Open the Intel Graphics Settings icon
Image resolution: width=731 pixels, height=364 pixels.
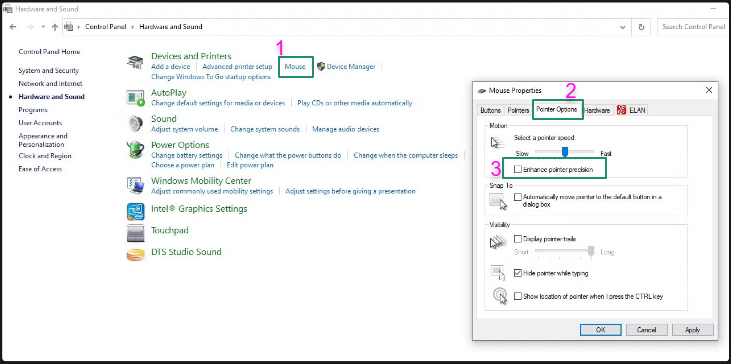pos(135,211)
